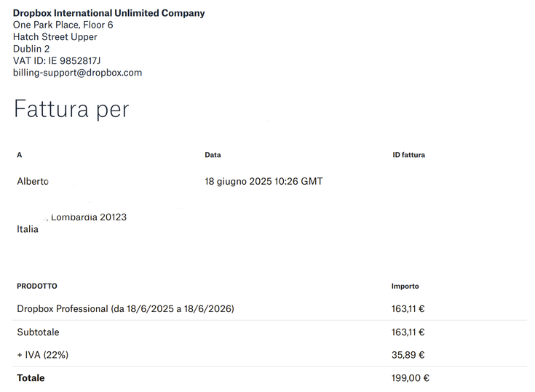Click the "+ IVA (22%)" row label
This screenshot has width=535, height=392.
coord(43,355)
